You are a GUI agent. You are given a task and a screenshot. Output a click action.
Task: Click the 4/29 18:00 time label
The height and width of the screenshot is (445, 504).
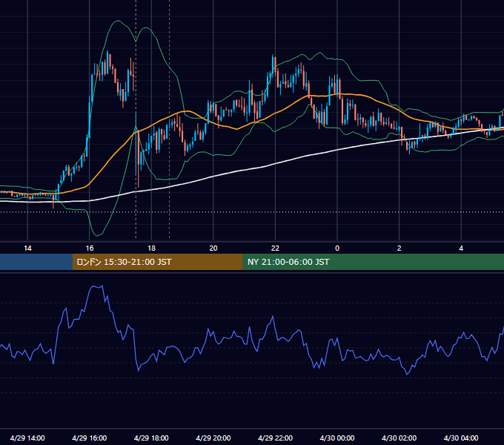(x=151, y=438)
